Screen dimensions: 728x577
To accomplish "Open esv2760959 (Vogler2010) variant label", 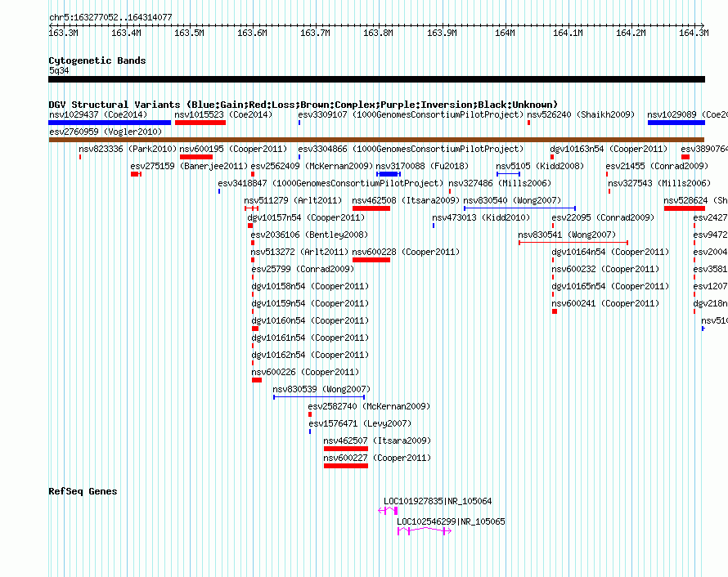I will [106, 132].
